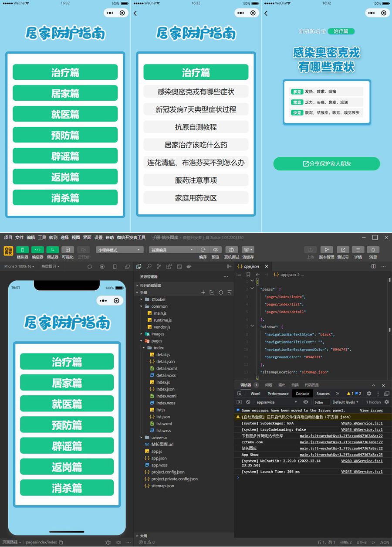This screenshot has width=392, height=547.
Task: Click the 编译 refresh icon
Action: (x=203, y=250)
